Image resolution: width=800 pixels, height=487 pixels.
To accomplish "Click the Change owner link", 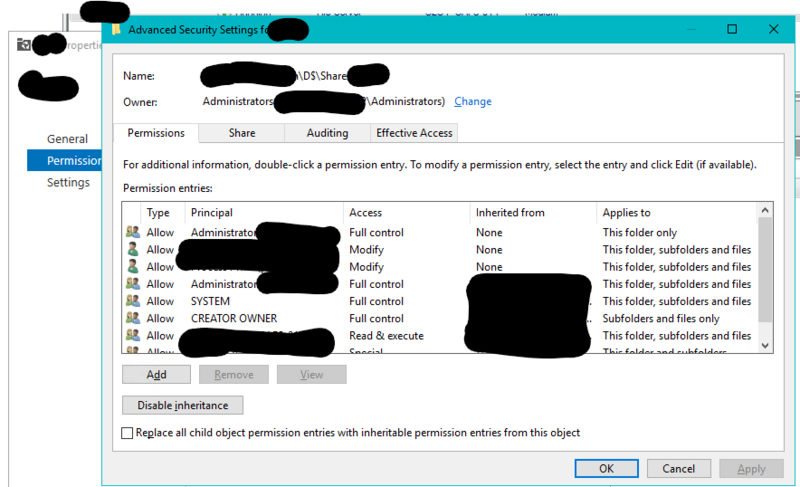I will pyautogui.click(x=472, y=101).
